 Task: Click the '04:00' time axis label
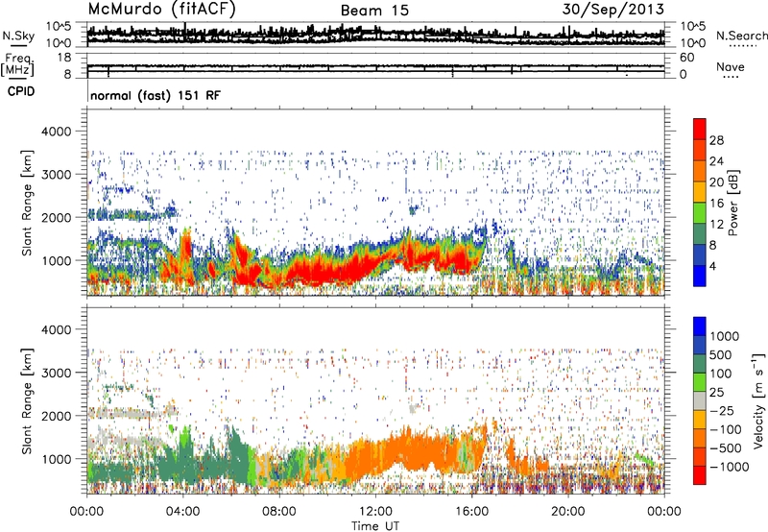click(x=183, y=512)
